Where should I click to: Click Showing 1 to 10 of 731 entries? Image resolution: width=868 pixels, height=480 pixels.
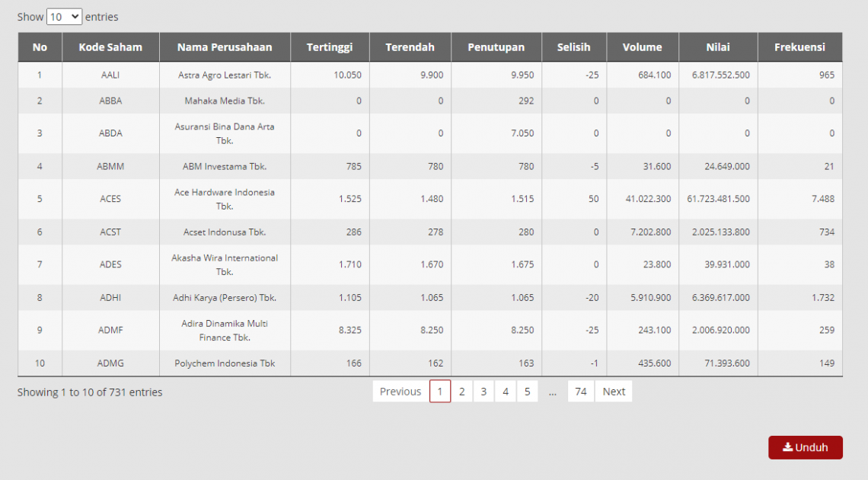coord(90,392)
